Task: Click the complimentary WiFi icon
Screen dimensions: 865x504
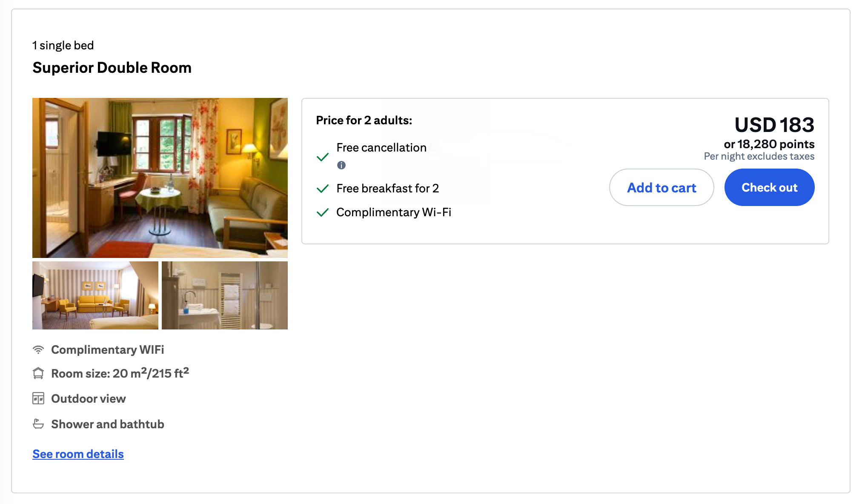Action: pos(39,349)
